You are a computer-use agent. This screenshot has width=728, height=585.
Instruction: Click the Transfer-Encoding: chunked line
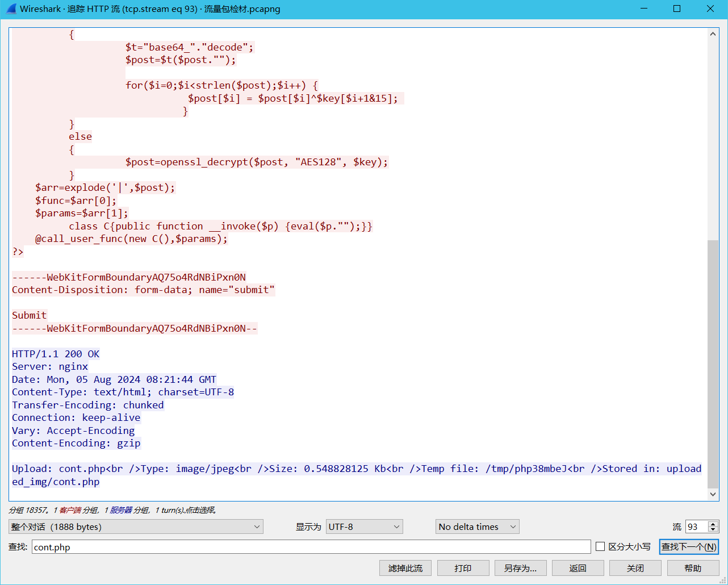point(88,405)
